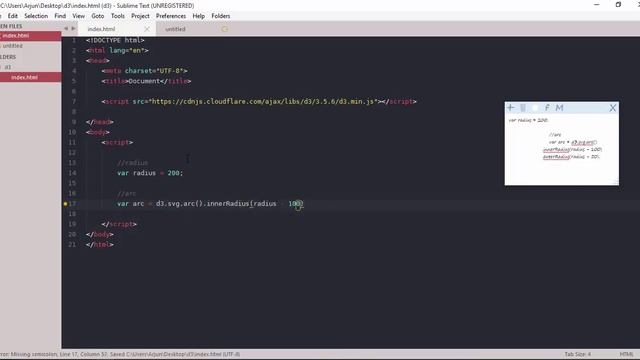Image resolution: width=640 pixels, height=360 pixels.
Task: Click the '//radius' comment line
Action: (132, 163)
